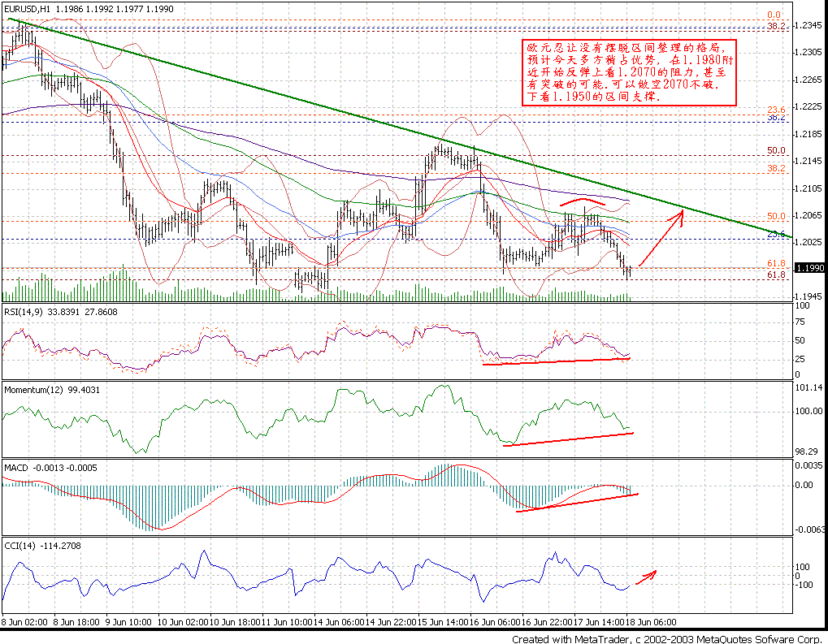Select the Chinese annotation text box
828x644 pixels.
click(x=628, y=72)
